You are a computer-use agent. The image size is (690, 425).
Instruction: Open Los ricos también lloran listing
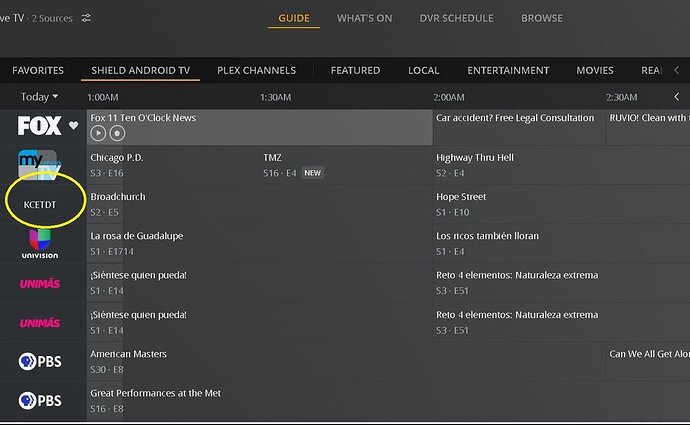click(561, 243)
